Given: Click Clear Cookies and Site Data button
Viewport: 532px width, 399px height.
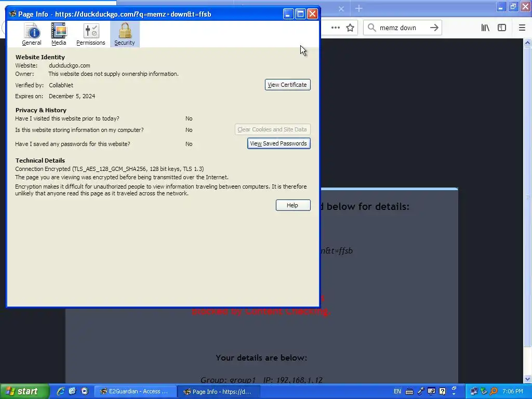Looking at the screenshot, I should tap(272, 129).
